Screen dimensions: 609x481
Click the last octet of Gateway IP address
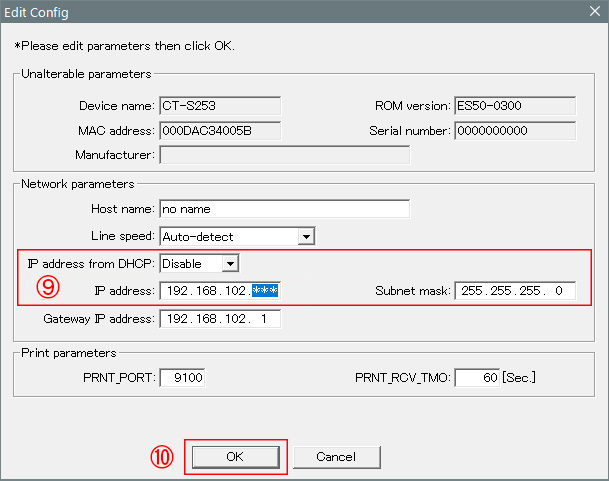click(264, 319)
